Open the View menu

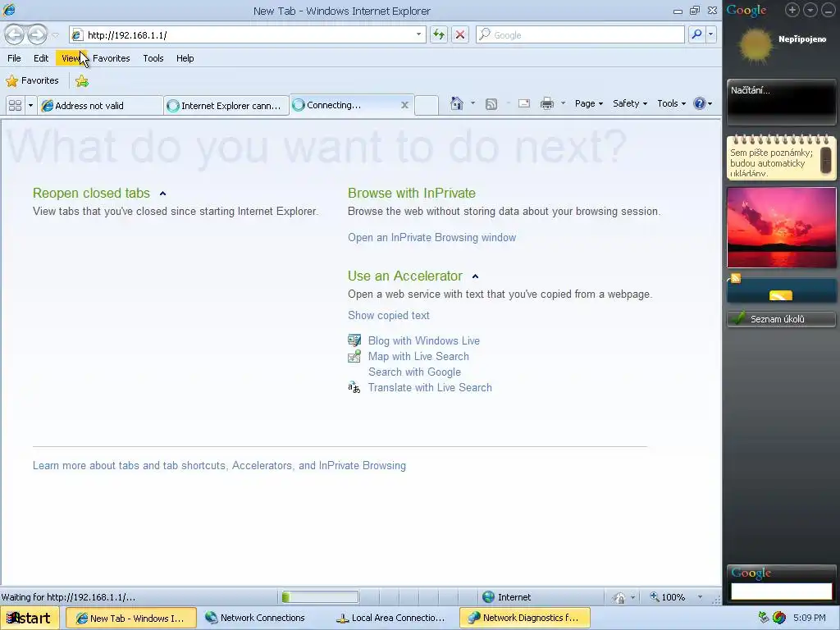pyautogui.click(x=71, y=58)
